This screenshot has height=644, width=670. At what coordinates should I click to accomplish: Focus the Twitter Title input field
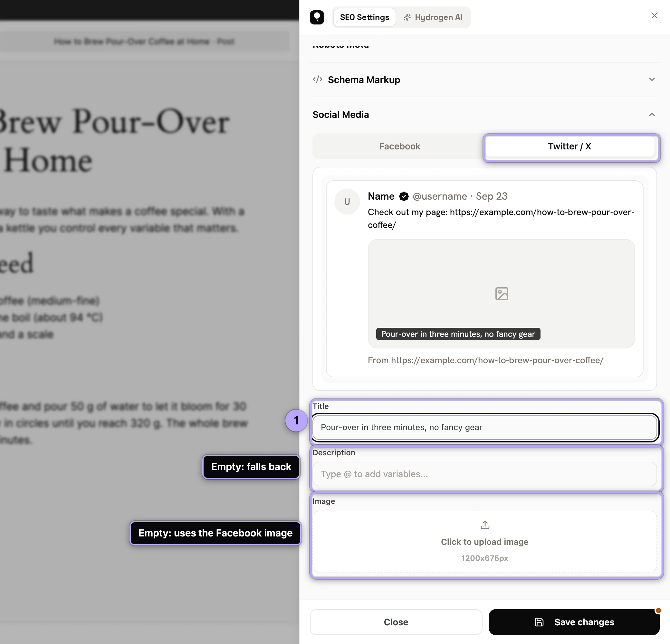click(x=485, y=427)
